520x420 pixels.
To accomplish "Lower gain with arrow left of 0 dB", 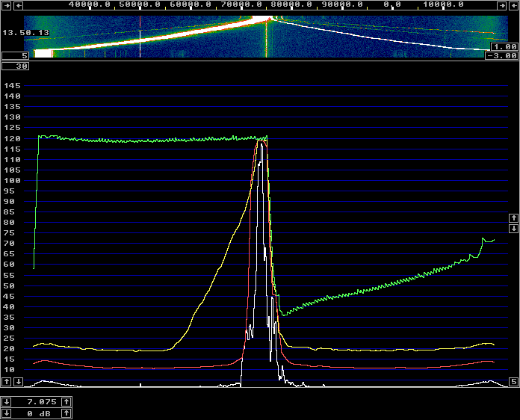I will [x=6, y=413].
